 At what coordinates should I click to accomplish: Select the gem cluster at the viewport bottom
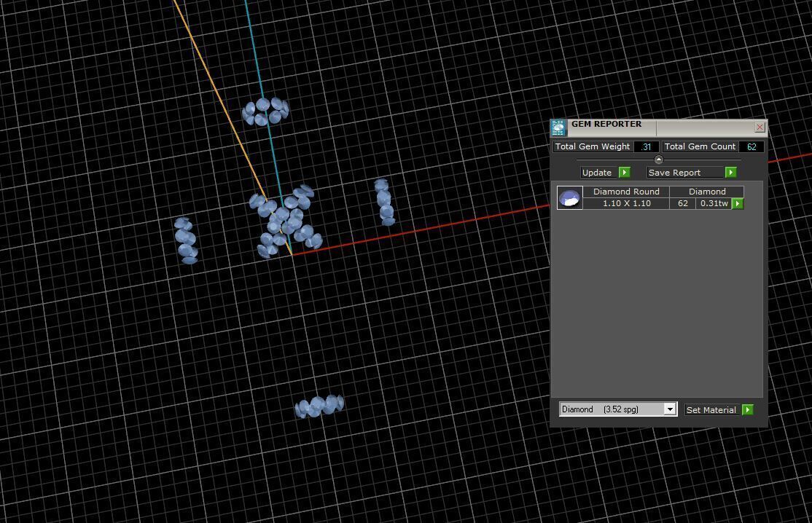click(319, 406)
